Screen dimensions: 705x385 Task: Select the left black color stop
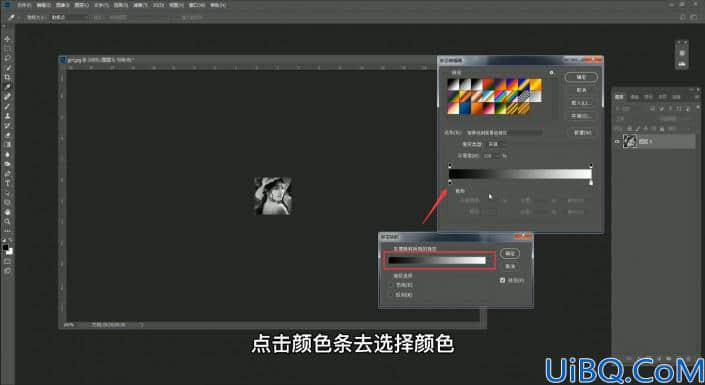pos(450,182)
